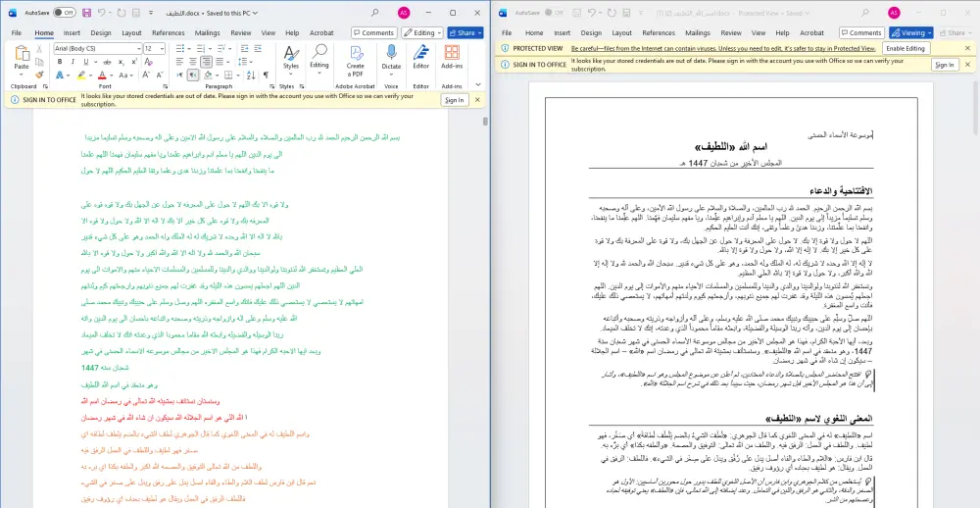Click Sign In button in right window
Viewport: 980px width, 508px height.
click(x=944, y=65)
